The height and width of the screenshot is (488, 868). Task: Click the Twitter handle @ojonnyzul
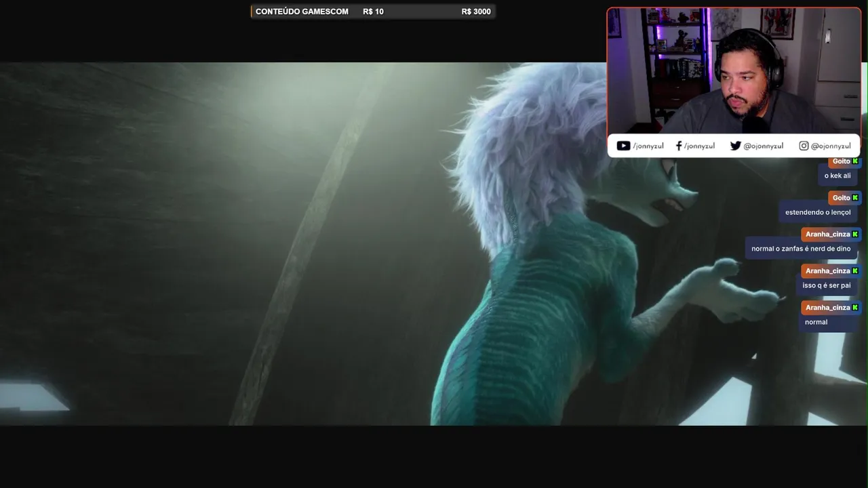tap(764, 146)
